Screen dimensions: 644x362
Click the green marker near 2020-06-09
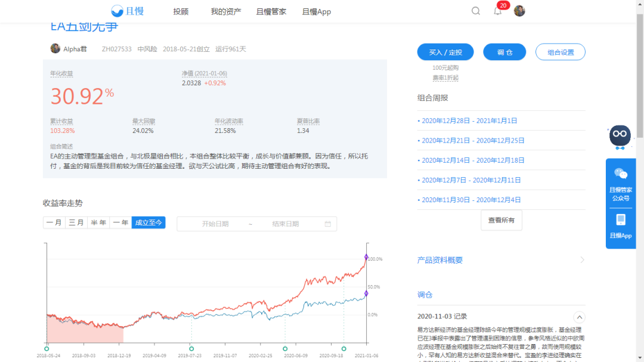click(x=285, y=348)
